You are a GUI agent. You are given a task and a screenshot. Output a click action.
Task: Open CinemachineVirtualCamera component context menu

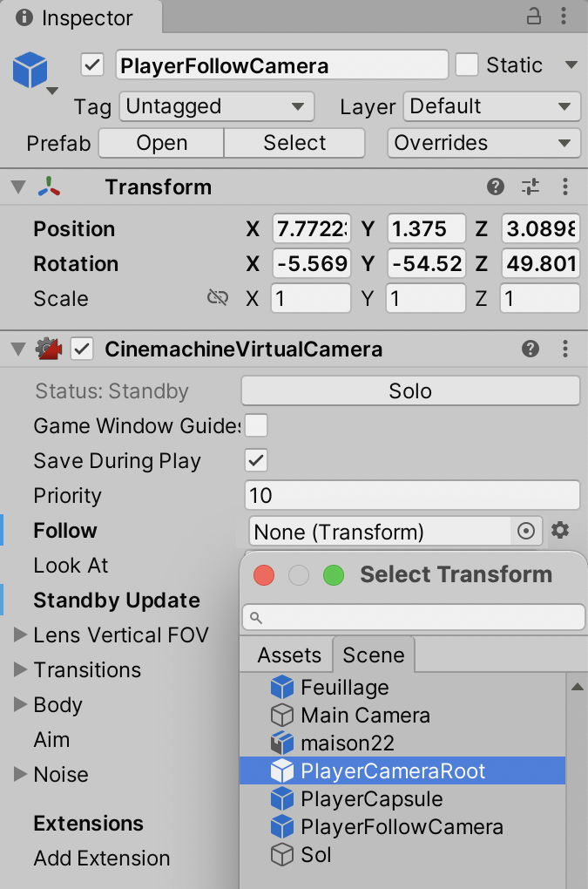click(x=565, y=349)
